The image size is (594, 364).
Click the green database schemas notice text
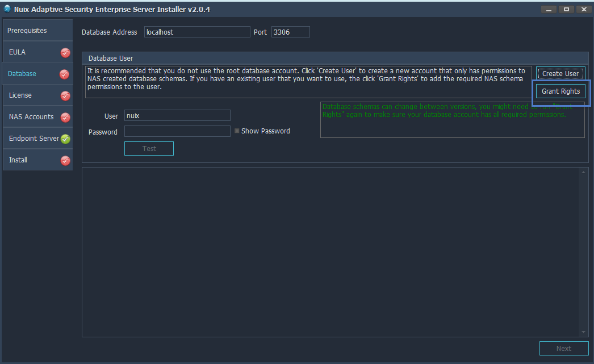pos(447,111)
